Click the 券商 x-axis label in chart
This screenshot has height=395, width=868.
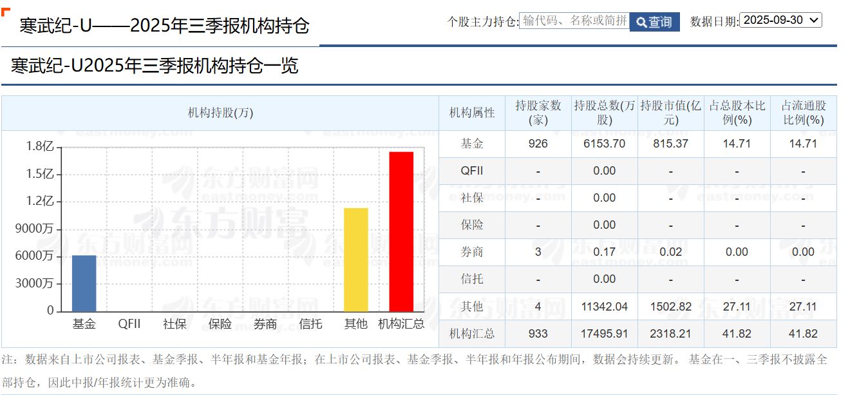(265, 323)
